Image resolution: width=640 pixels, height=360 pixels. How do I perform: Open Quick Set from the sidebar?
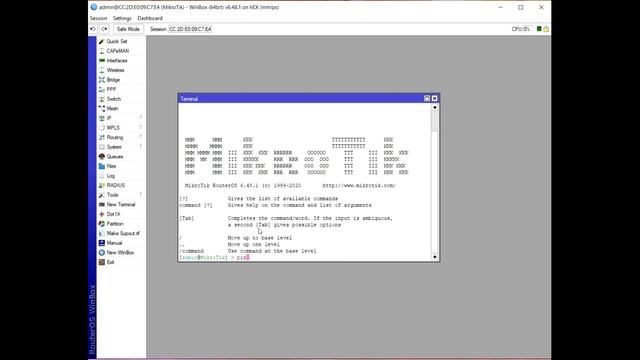click(x=117, y=41)
